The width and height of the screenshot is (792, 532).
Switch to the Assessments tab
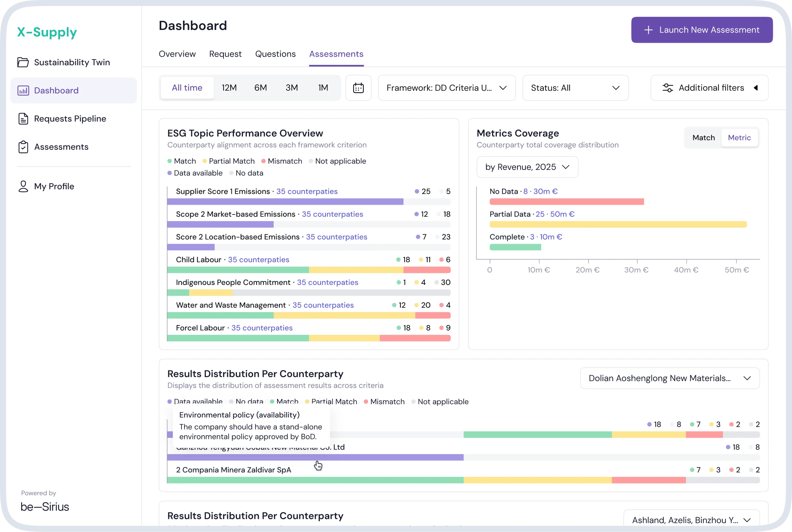pos(336,54)
